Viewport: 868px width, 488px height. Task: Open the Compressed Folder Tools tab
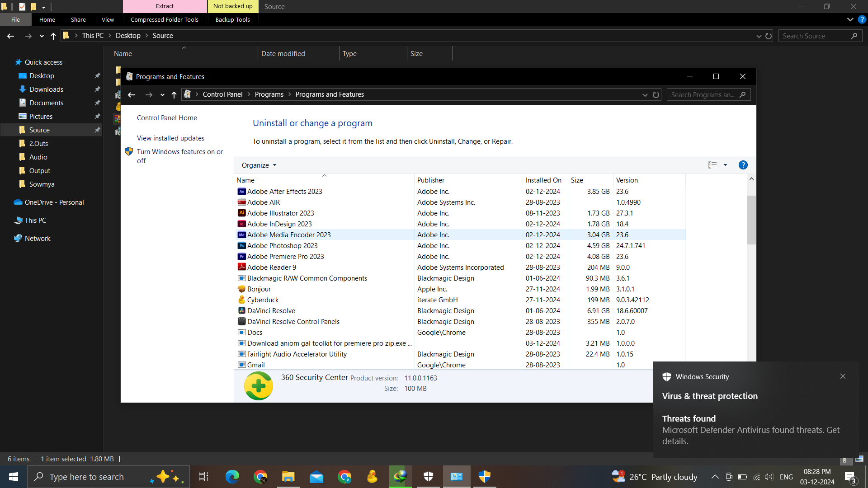[x=165, y=19]
